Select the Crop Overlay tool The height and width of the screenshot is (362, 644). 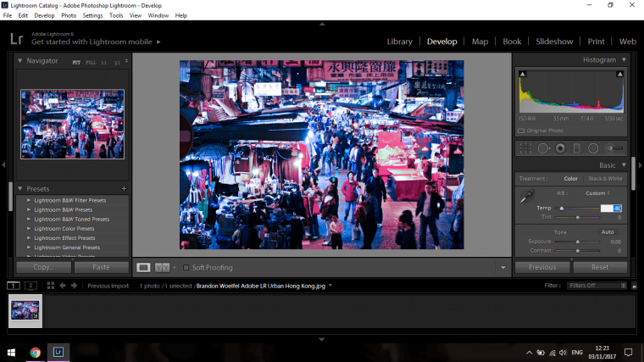pos(525,148)
